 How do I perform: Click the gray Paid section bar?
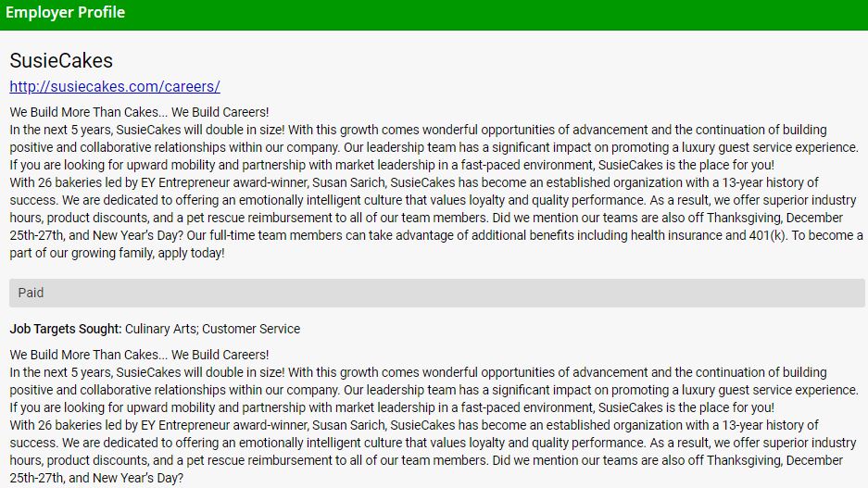coord(436,293)
